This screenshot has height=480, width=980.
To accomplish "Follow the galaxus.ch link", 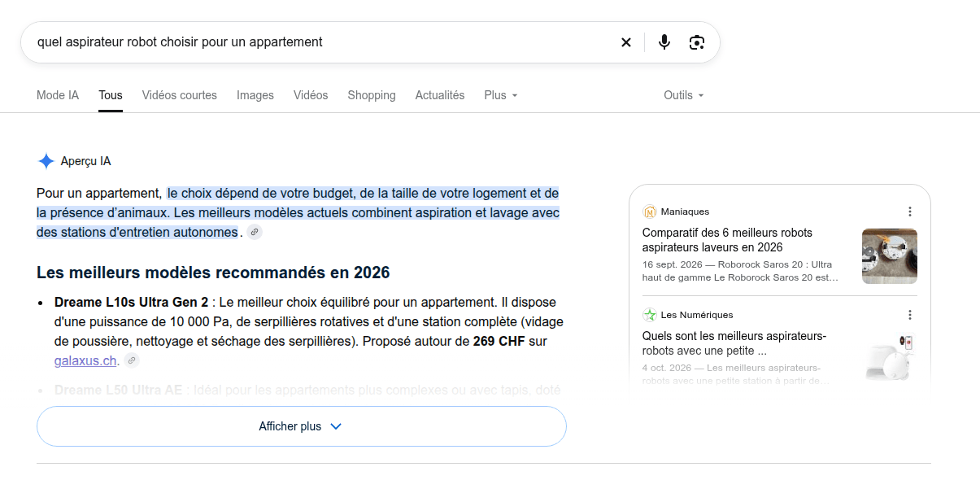I will 85,360.
